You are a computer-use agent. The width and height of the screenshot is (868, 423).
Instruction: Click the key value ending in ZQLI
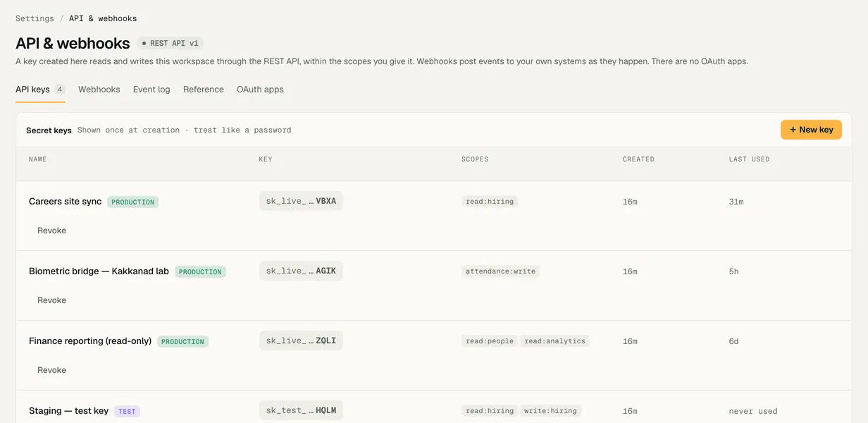(x=301, y=341)
